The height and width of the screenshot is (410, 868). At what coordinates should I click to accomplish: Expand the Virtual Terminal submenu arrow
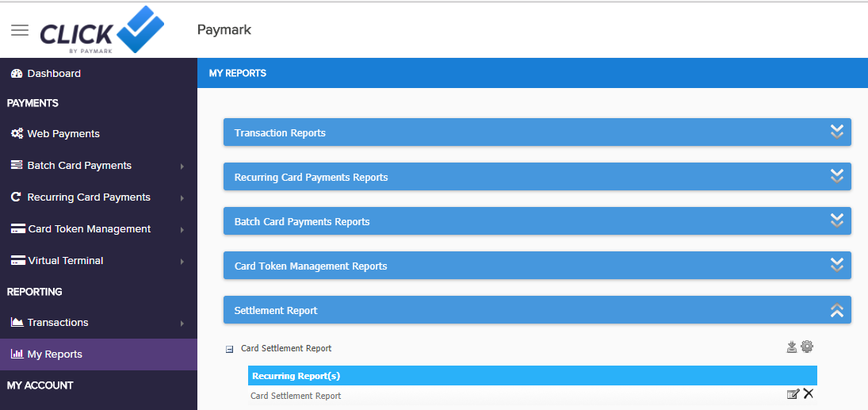tap(182, 262)
